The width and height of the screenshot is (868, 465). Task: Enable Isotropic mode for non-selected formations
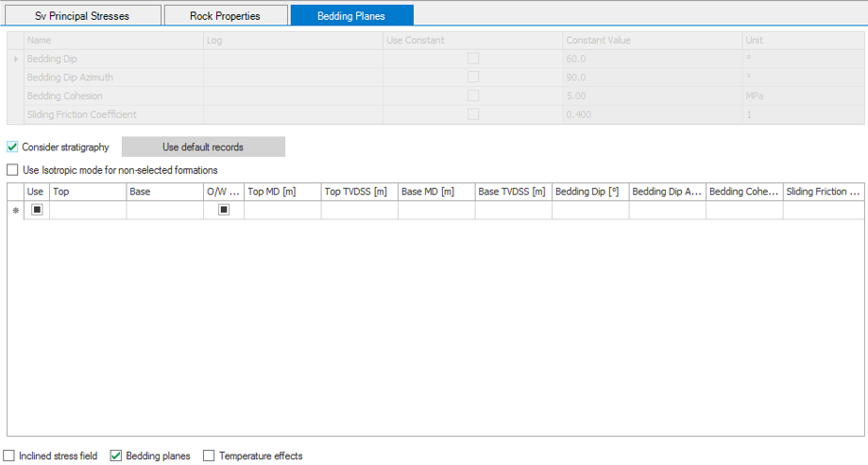click(12, 170)
